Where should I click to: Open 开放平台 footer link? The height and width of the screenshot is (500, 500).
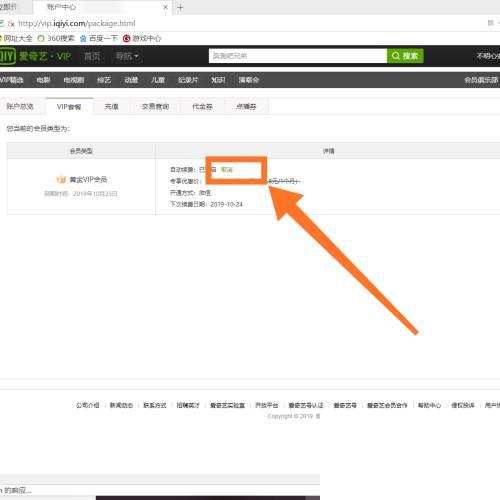pos(267,405)
